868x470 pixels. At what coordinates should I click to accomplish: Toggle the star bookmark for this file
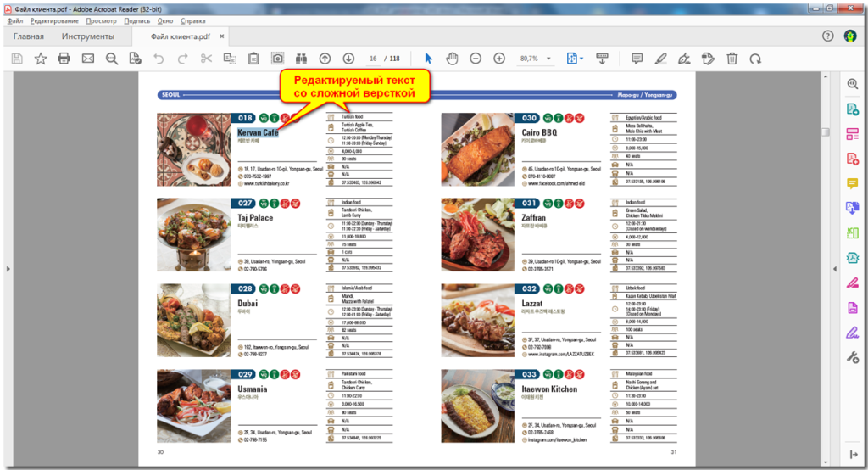[x=40, y=59]
